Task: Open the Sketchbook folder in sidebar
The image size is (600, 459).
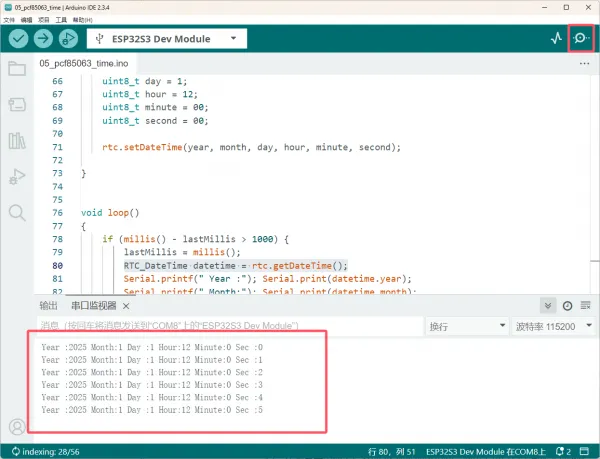Action: point(17,69)
